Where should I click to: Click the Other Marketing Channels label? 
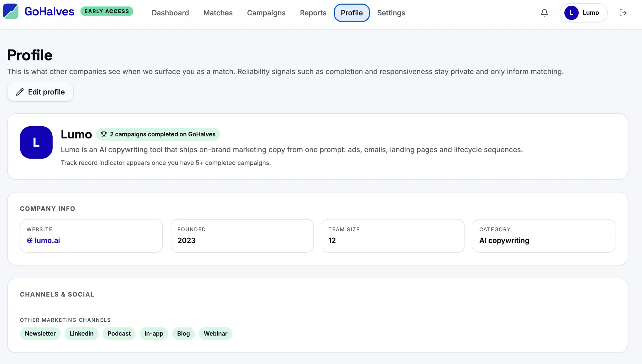point(65,320)
